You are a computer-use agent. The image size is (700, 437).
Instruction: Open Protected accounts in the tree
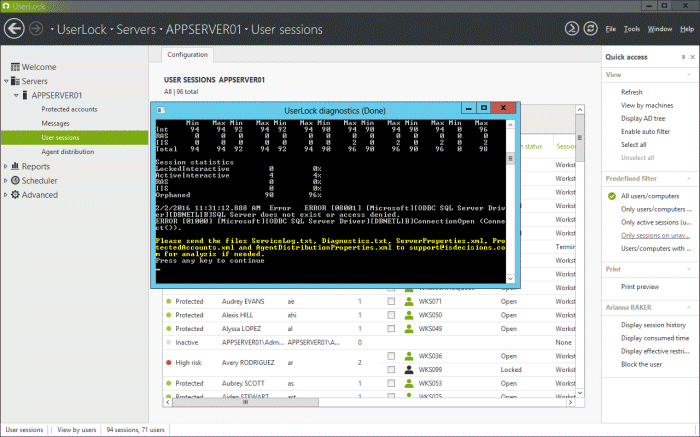pos(69,109)
